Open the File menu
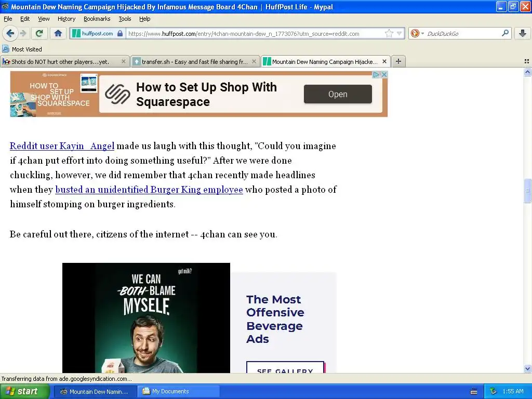 [x=7, y=19]
